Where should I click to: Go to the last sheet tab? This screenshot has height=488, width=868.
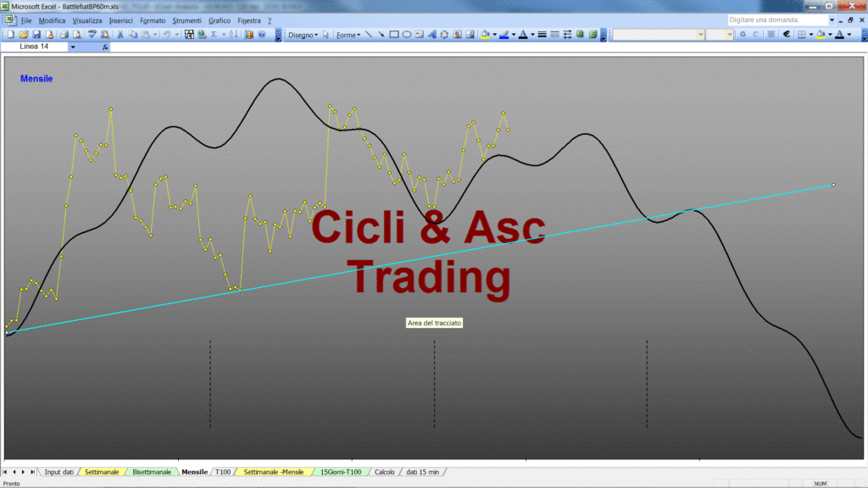coord(33,472)
